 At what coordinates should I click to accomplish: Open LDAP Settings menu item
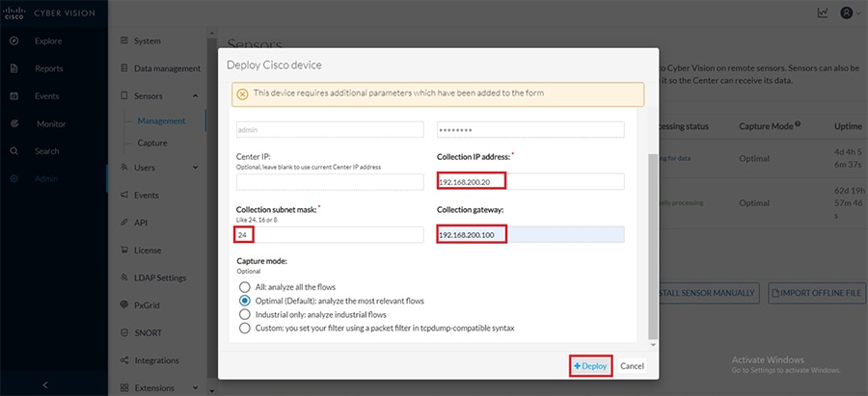click(x=160, y=277)
